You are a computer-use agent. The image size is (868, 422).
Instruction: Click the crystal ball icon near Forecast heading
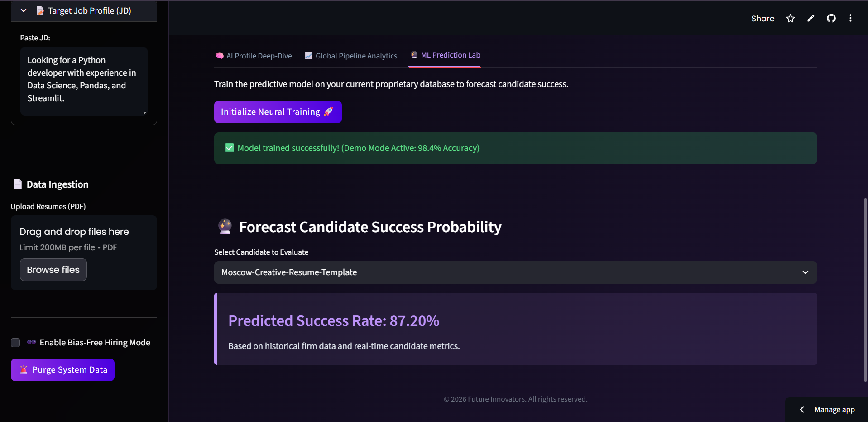224,227
